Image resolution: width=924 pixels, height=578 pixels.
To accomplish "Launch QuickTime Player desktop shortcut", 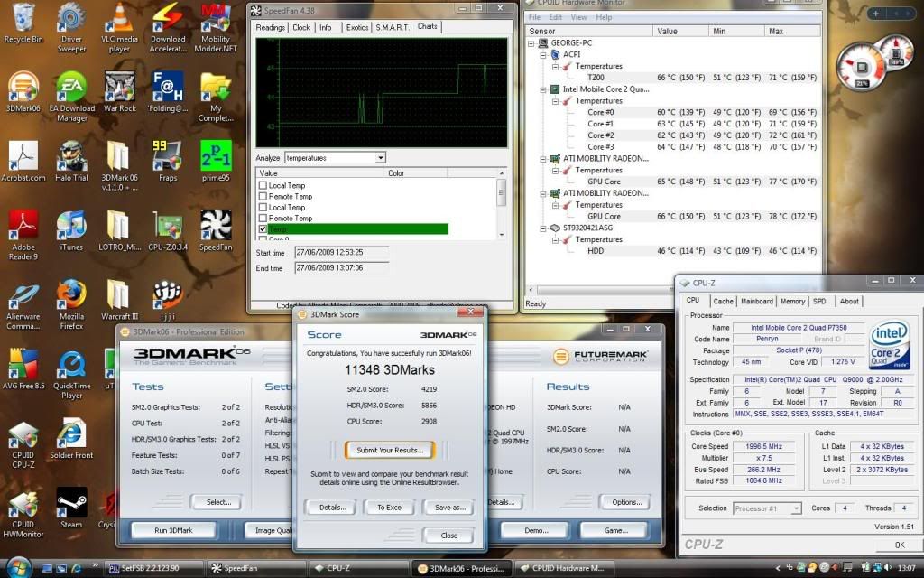I will pyautogui.click(x=71, y=375).
